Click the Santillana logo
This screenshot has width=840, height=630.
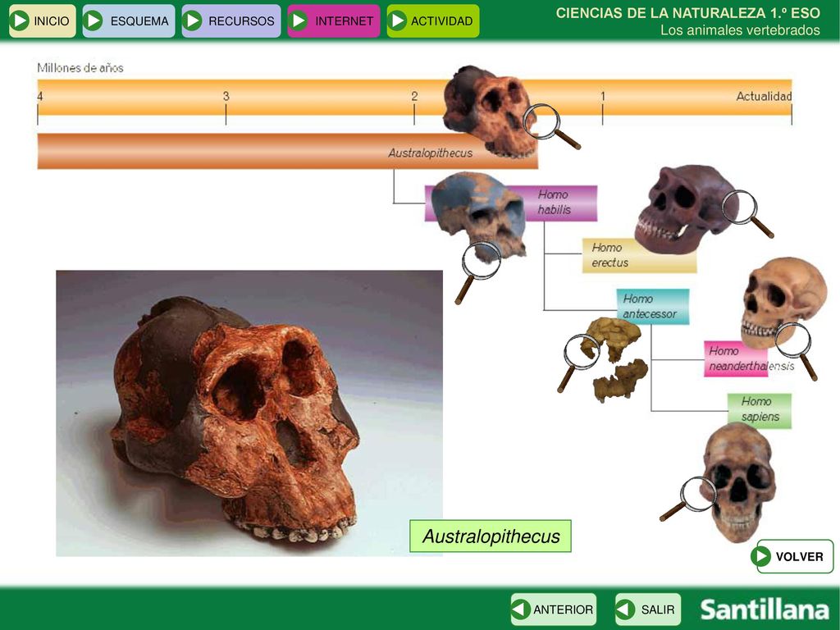pos(765,609)
